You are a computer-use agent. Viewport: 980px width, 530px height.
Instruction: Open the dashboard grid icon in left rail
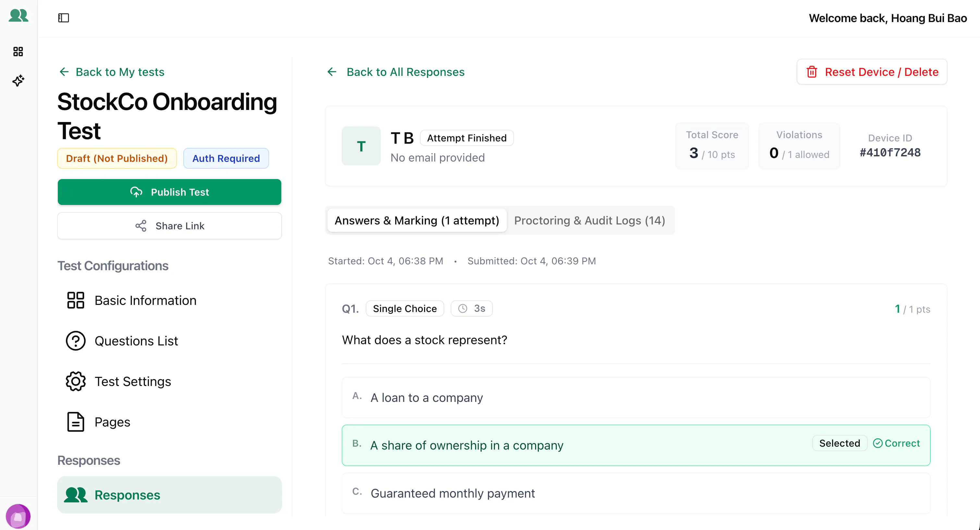pyautogui.click(x=18, y=51)
